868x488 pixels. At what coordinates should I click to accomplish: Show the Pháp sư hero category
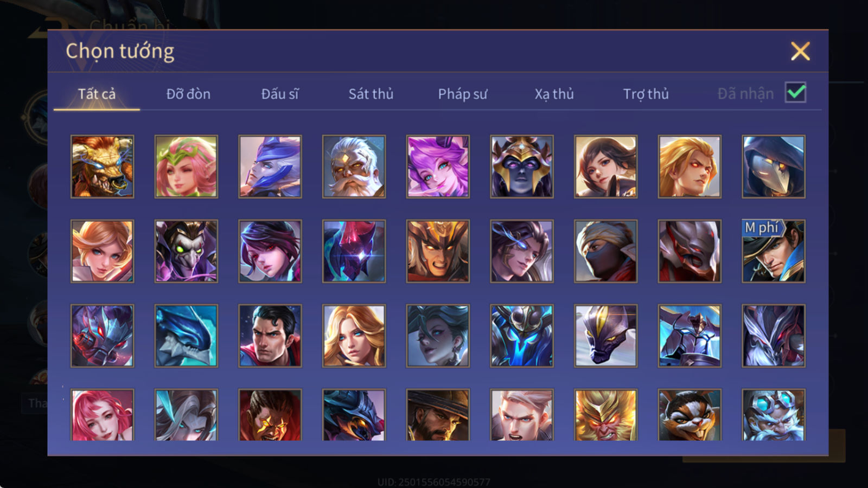click(x=462, y=94)
